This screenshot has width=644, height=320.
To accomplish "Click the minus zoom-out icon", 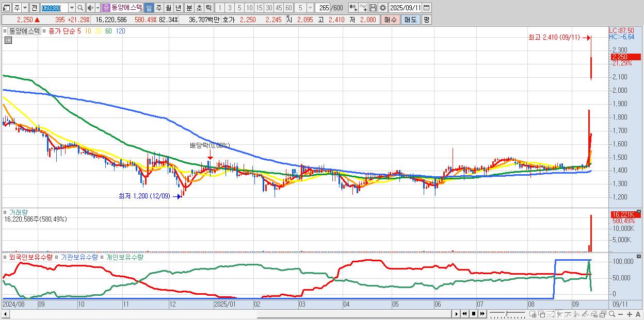I will pyautogui.click(x=621, y=314).
